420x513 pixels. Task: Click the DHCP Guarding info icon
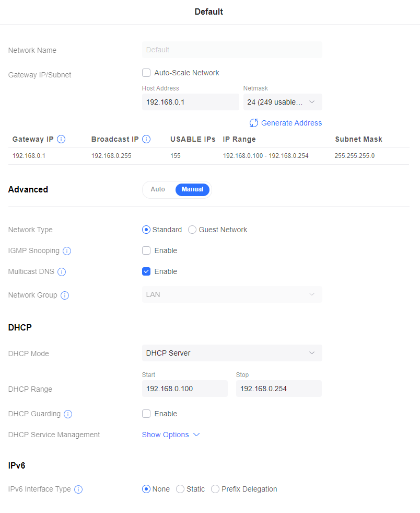[68, 414]
